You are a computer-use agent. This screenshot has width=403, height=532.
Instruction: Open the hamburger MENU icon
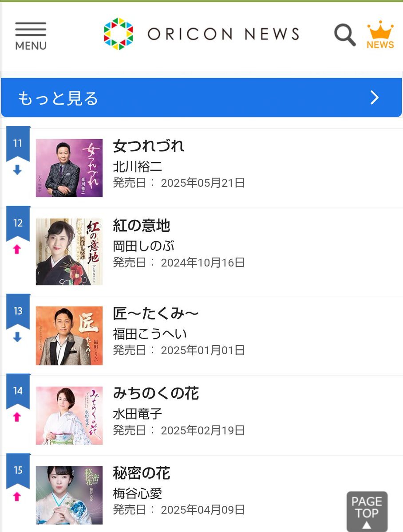click(x=31, y=35)
